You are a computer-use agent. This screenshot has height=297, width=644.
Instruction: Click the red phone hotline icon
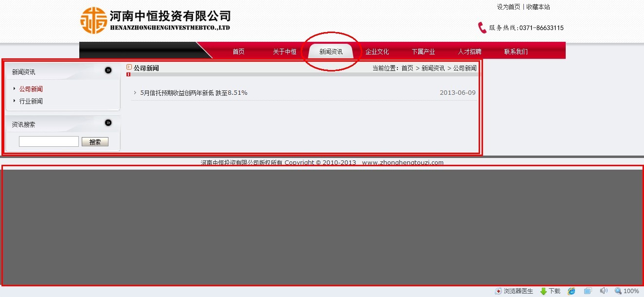[482, 28]
